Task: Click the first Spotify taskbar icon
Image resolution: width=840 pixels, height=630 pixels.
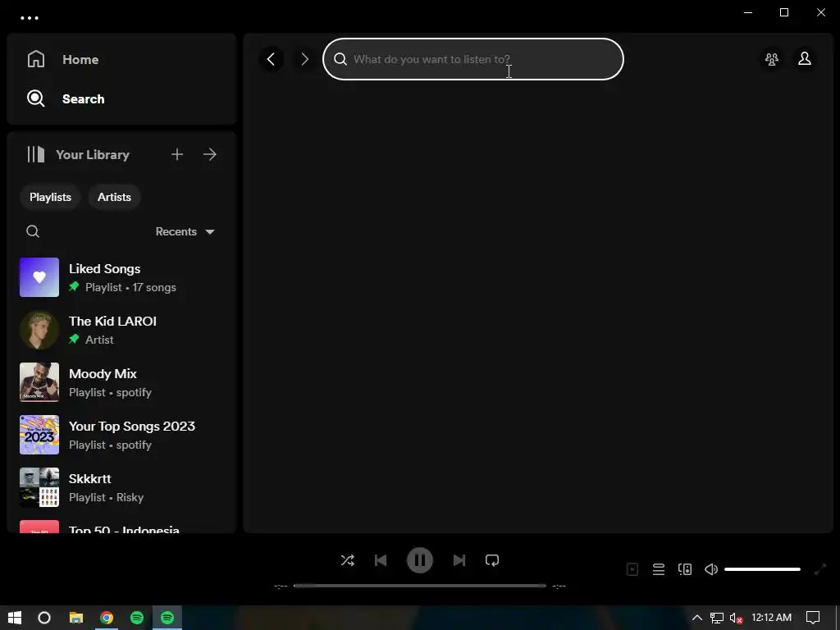Action: pos(137,618)
